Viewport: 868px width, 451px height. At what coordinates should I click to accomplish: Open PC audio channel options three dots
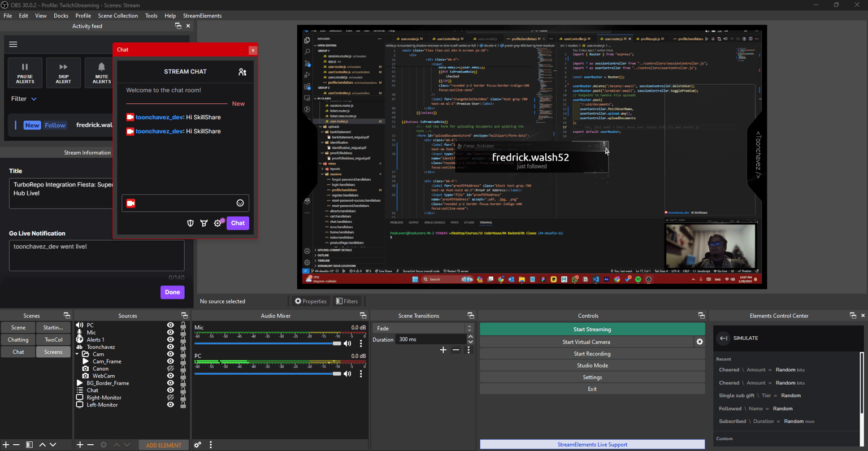pyautogui.click(x=361, y=374)
